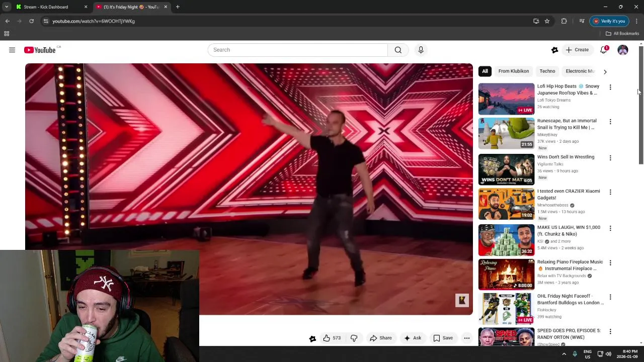Click the channel watermark in video corner
Screen dimensions: 644x362
[462, 300]
